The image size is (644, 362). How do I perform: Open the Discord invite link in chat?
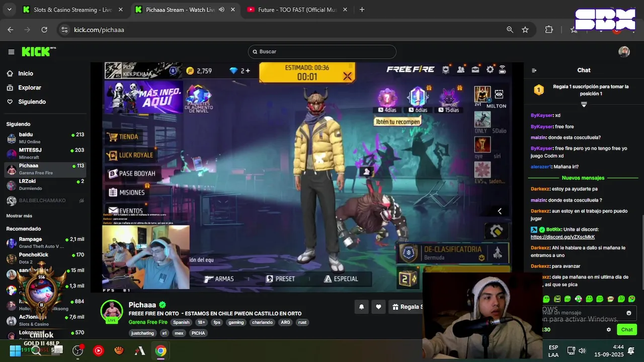pos(562,237)
